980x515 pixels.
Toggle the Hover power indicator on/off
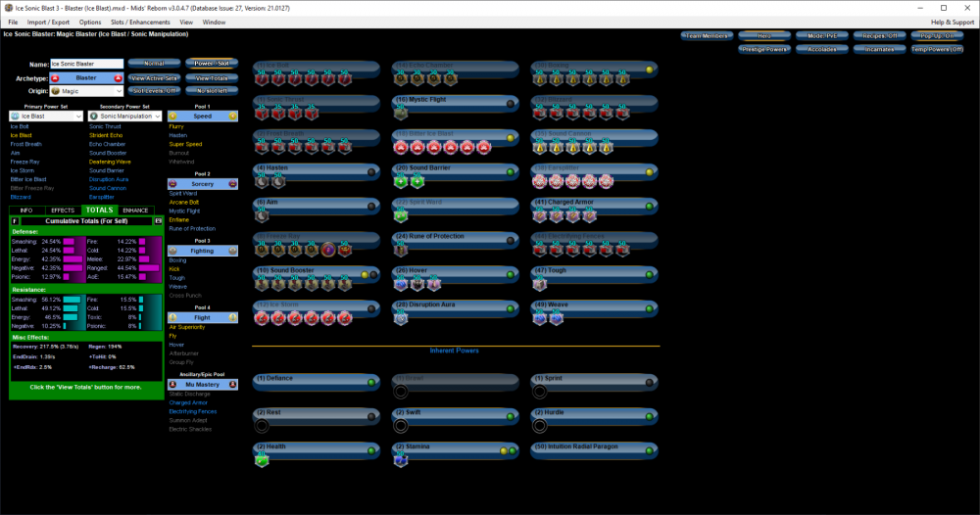511,271
